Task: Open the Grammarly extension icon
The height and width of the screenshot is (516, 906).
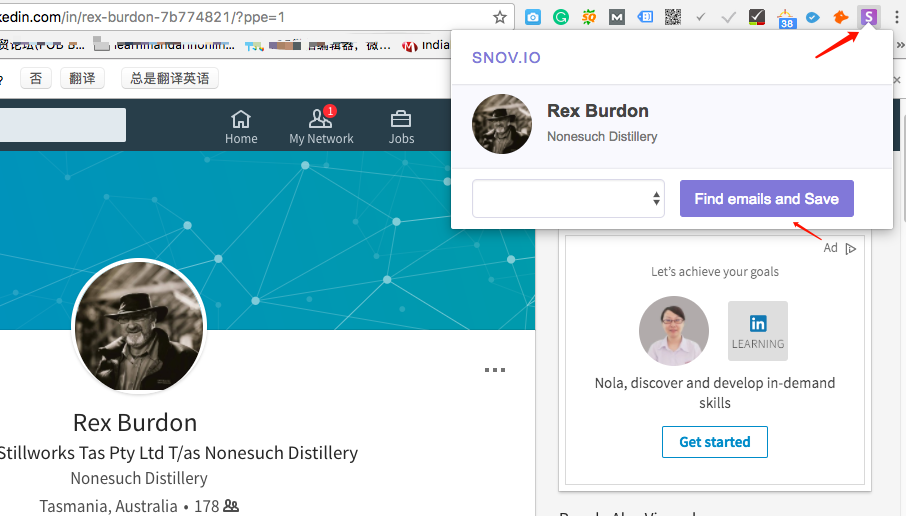Action: (x=561, y=17)
